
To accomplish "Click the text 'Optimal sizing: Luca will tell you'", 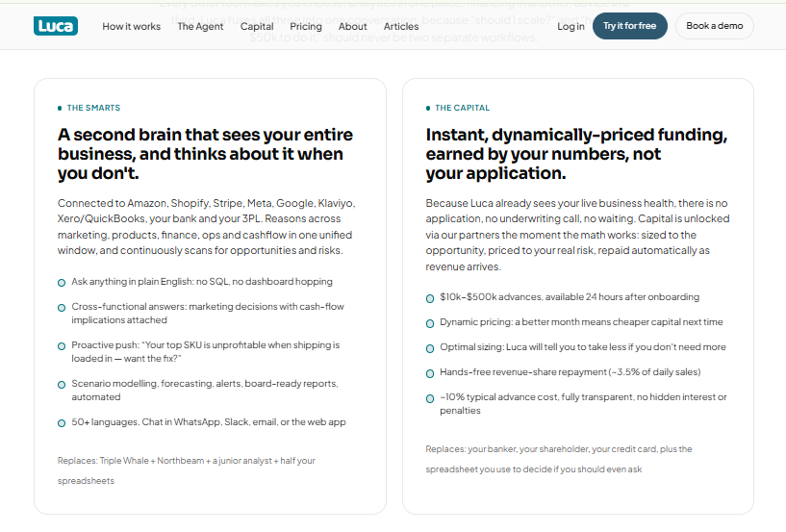I will [582, 347].
